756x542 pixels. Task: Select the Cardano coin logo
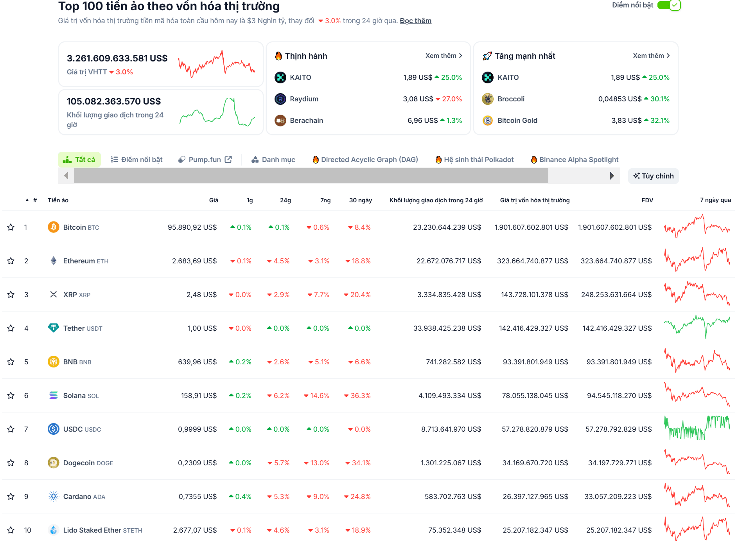pos(54,496)
